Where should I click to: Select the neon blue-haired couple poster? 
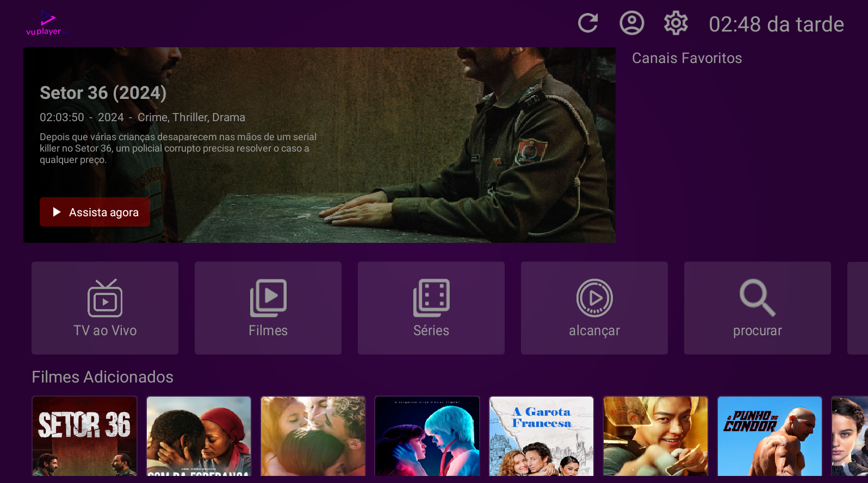coord(427,436)
